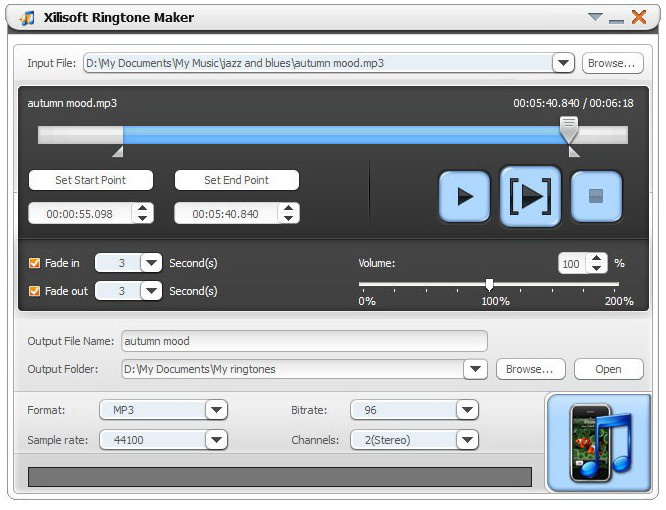Click the 00:05:40.840 / 00:06:18 time display

pyautogui.click(x=573, y=103)
